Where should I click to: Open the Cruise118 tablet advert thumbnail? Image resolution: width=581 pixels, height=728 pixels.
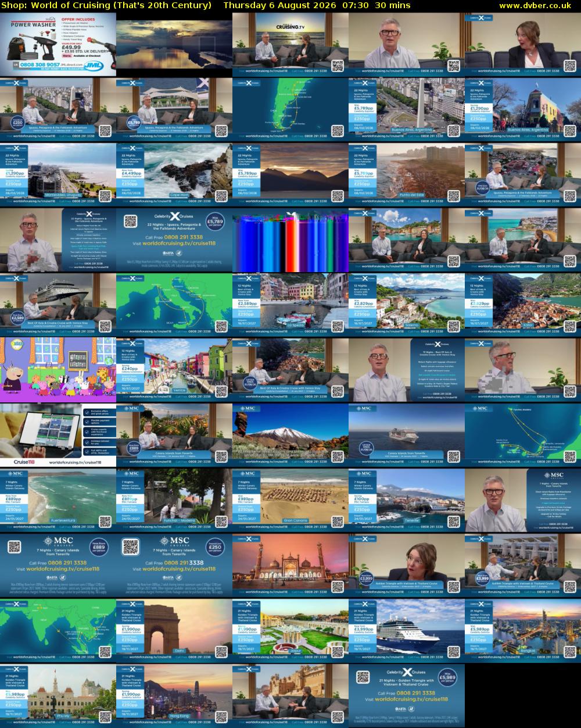[58, 436]
